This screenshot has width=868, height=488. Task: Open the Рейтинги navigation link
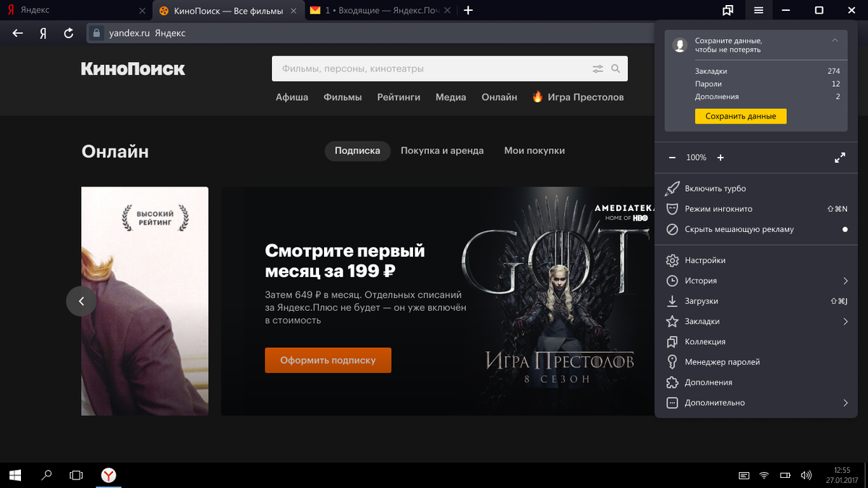click(399, 97)
